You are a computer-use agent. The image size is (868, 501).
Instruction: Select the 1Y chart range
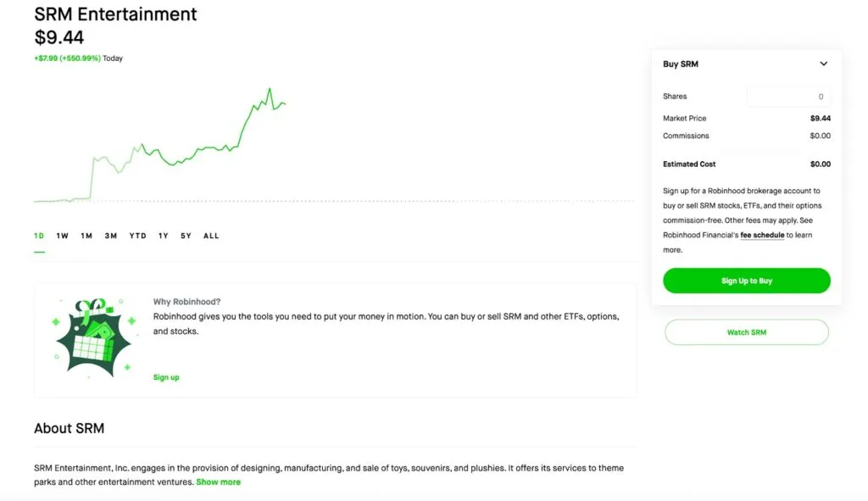pyautogui.click(x=163, y=236)
